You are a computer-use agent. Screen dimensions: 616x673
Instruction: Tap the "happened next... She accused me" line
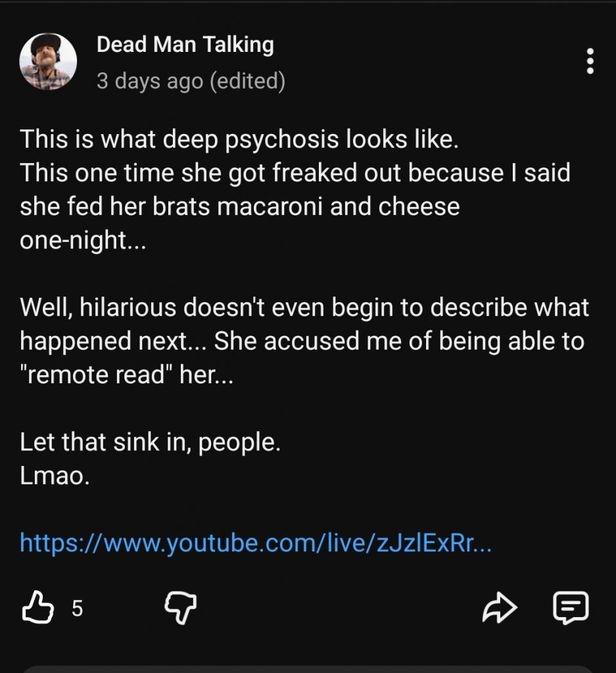(302, 341)
